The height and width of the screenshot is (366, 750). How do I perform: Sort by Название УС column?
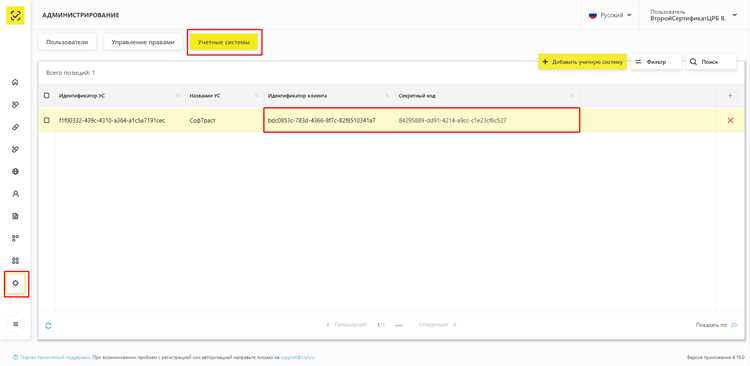205,96
